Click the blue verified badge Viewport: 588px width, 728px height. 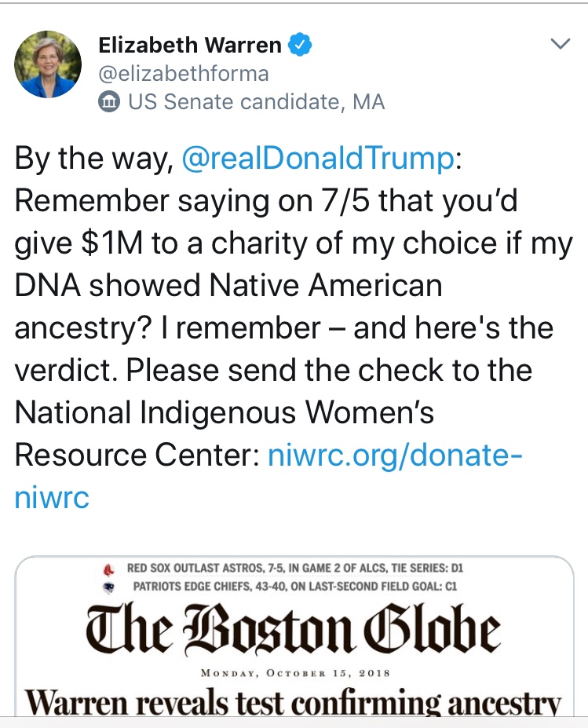301,46
